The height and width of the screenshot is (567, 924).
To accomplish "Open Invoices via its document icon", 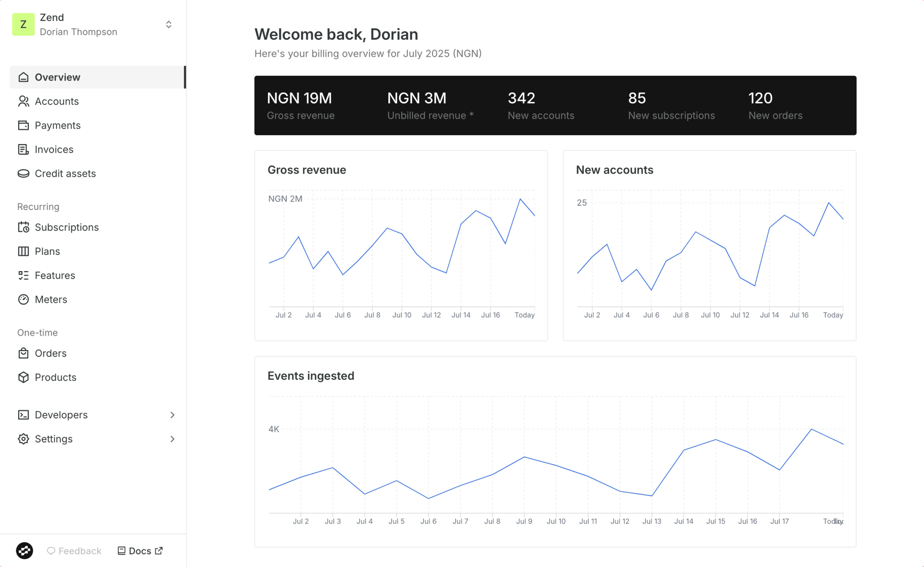I will [24, 149].
